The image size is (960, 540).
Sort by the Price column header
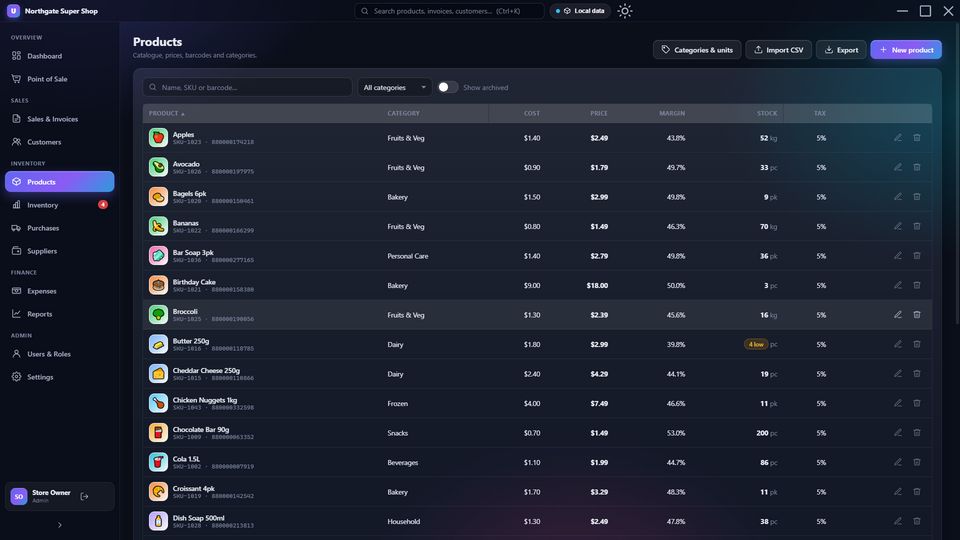(x=599, y=113)
